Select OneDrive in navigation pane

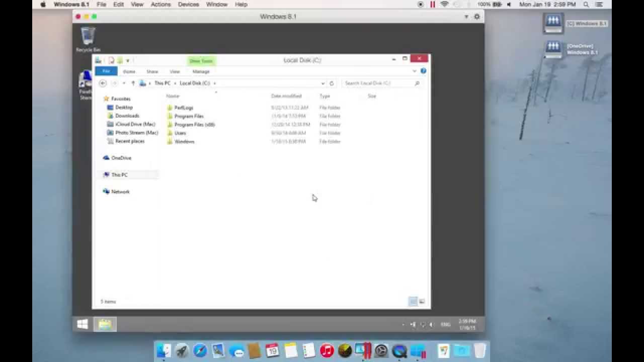tap(117, 158)
